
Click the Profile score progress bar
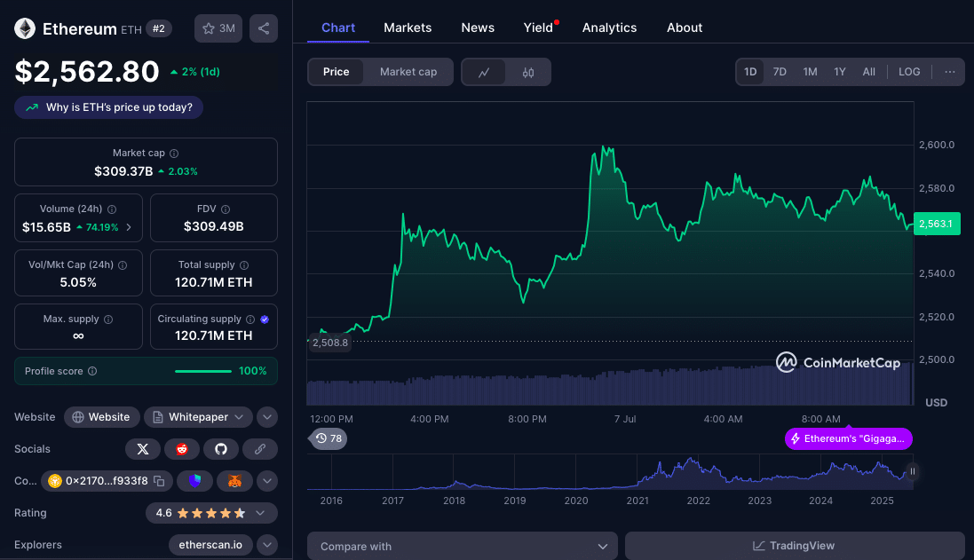click(203, 371)
